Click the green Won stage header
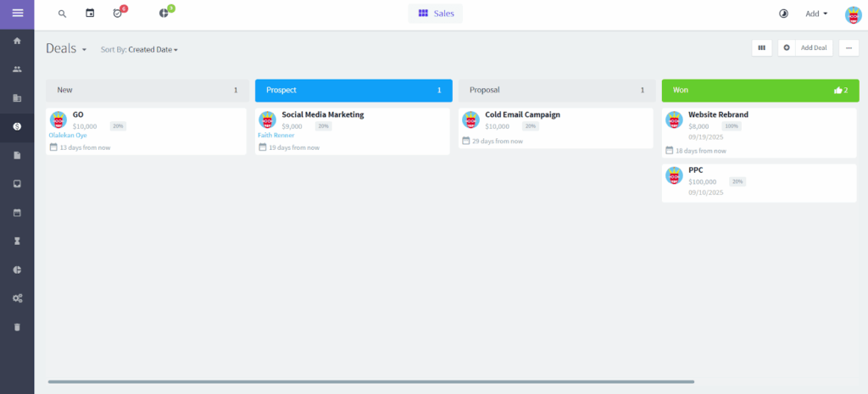Screen dimensions: 868x394 click(x=759, y=90)
